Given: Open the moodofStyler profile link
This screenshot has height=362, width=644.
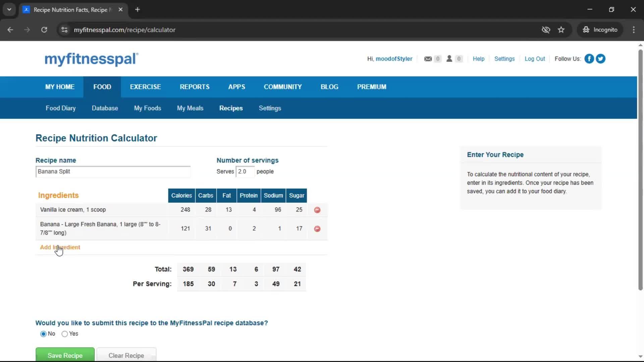Looking at the screenshot, I should pyautogui.click(x=394, y=59).
